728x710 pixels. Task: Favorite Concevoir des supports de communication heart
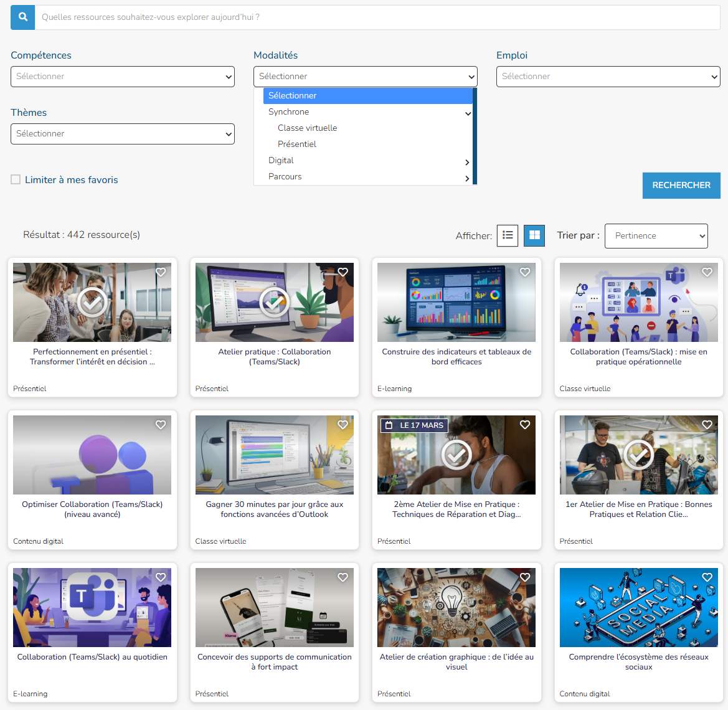click(343, 577)
